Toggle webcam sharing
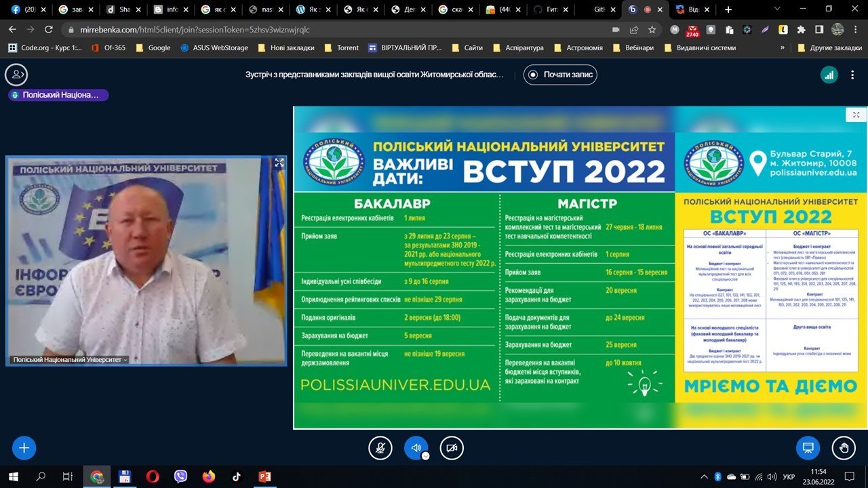 pyautogui.click(x=452, y=447)
